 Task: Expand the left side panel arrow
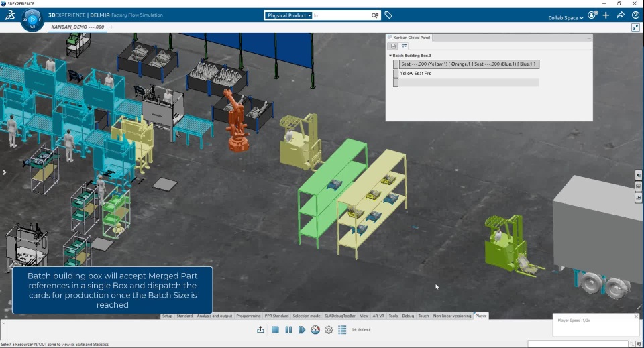(4, 172)
